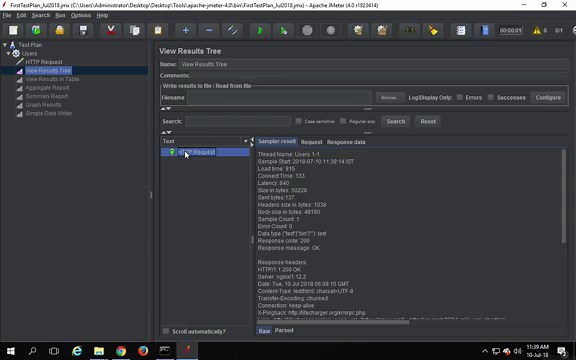
Task: Open search with binoculars icon
Action: pos(409,30)
